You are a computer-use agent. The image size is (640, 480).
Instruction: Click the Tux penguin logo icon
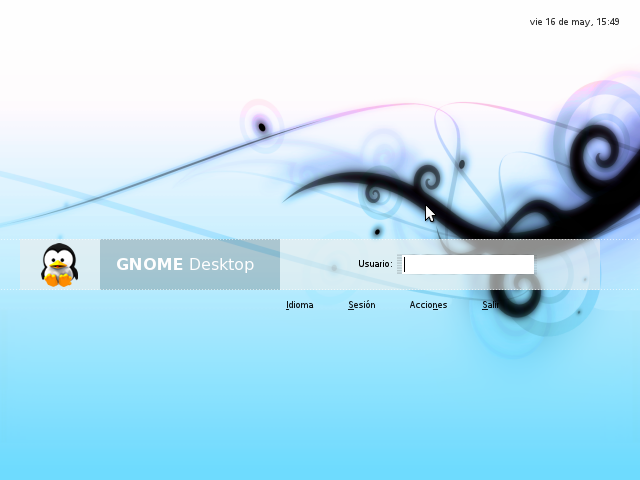[60, 265]
